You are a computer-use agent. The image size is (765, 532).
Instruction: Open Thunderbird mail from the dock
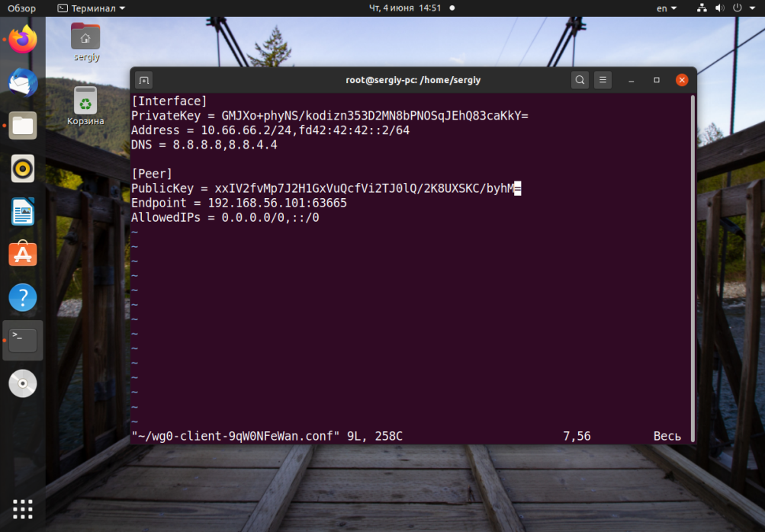pyautogui.click(x=22, y=82)
